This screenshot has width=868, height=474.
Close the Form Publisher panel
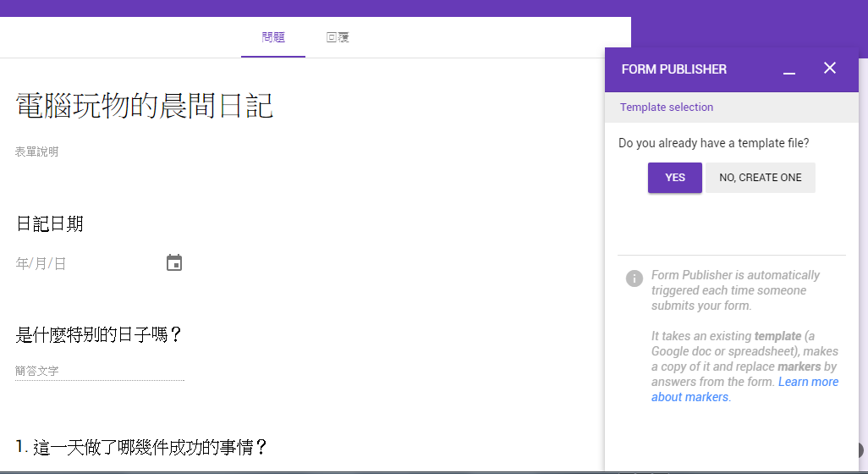tap(829, 68)
